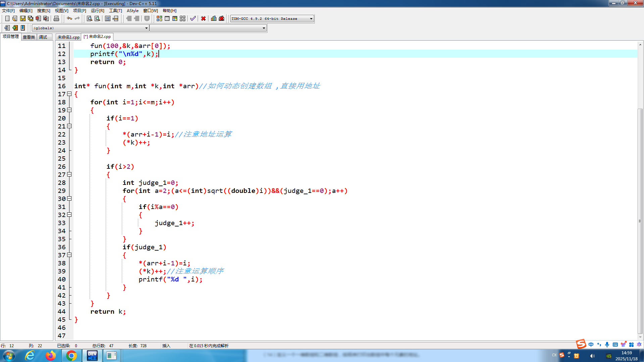This screenshot has height=362, width=644.
Task: Collapse the fold at line 17
Action: [x=69, y=94]
